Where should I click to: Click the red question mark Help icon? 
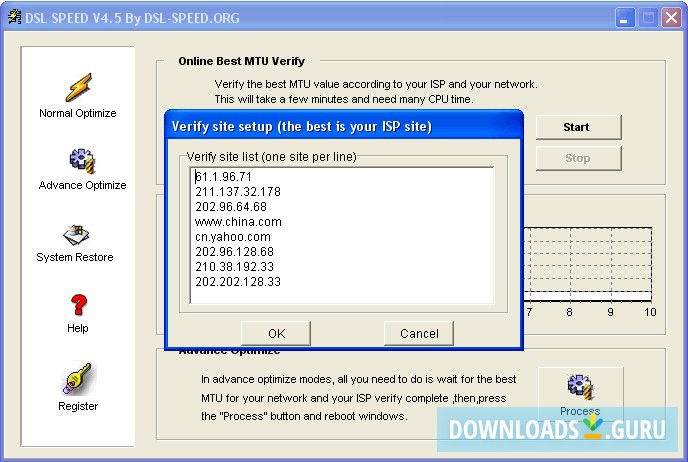point(79,304)
